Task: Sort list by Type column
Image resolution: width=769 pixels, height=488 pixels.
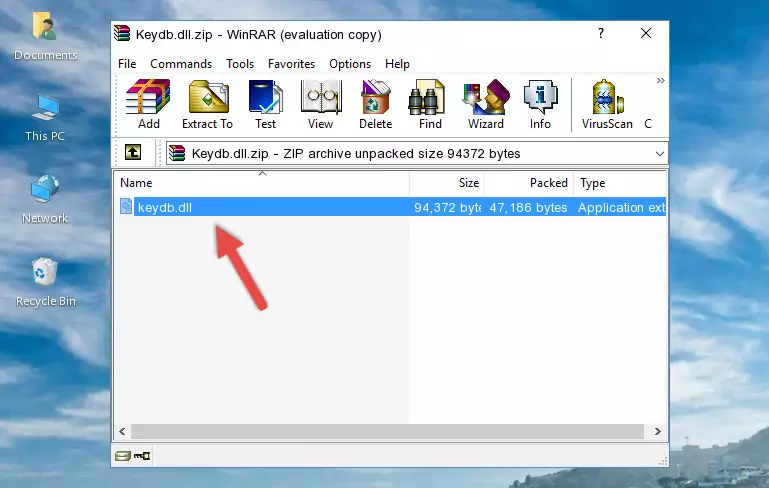Action: 620,183
